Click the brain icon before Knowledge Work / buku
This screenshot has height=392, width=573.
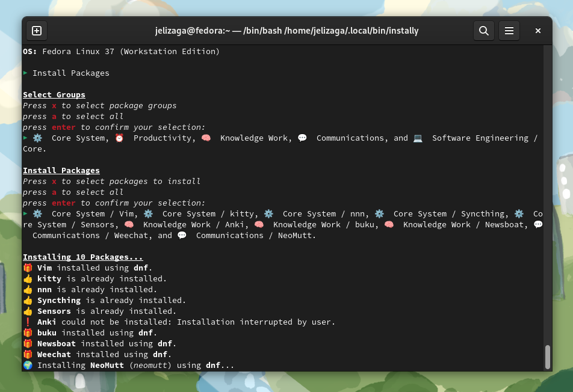coord(259,224)
